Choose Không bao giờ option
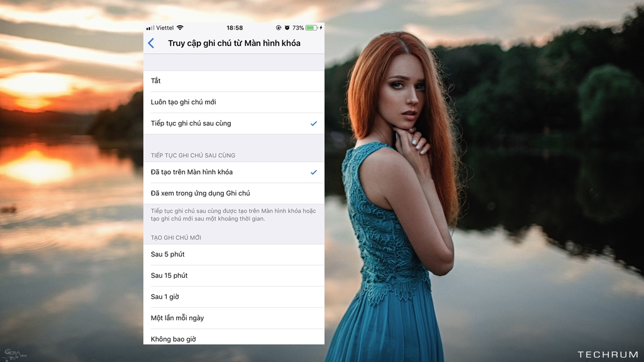The image size is (644, 362). [234, 337]
